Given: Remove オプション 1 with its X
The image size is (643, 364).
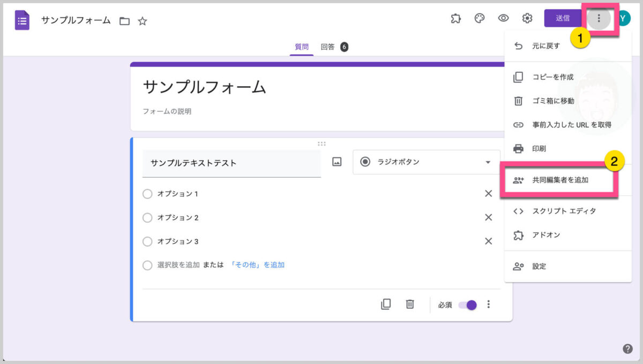Looking at the screenshot, I should coord(488,194).
